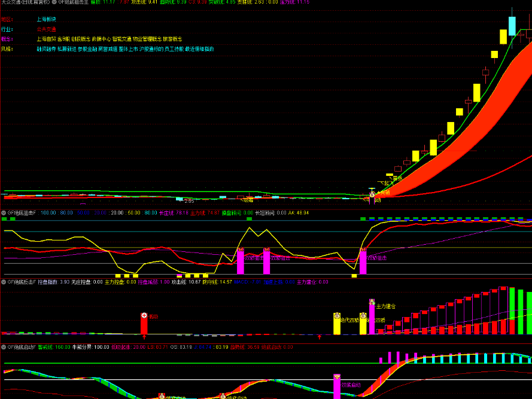Click the 双紧启动 signal label

350,385
